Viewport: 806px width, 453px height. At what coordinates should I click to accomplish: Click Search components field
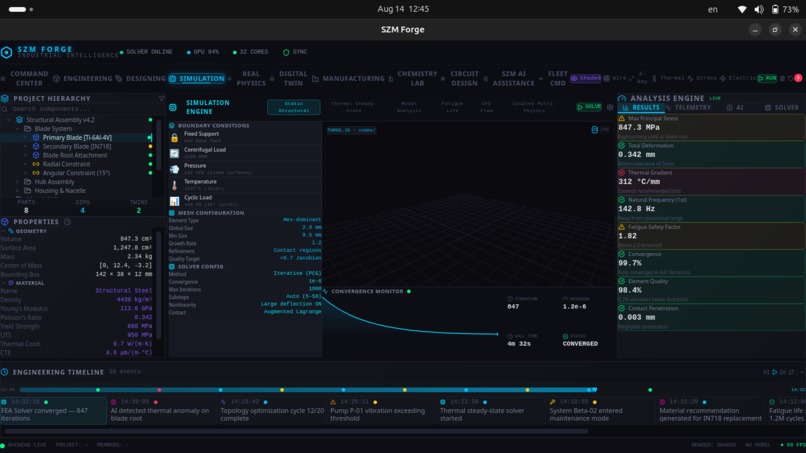tap(82, 109)
